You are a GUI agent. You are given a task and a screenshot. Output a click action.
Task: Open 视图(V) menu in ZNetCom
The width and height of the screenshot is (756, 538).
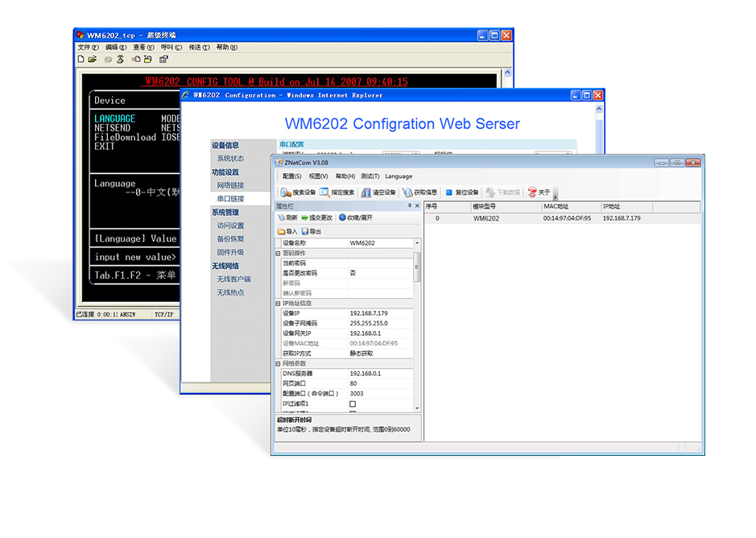[x=318, y=176]
